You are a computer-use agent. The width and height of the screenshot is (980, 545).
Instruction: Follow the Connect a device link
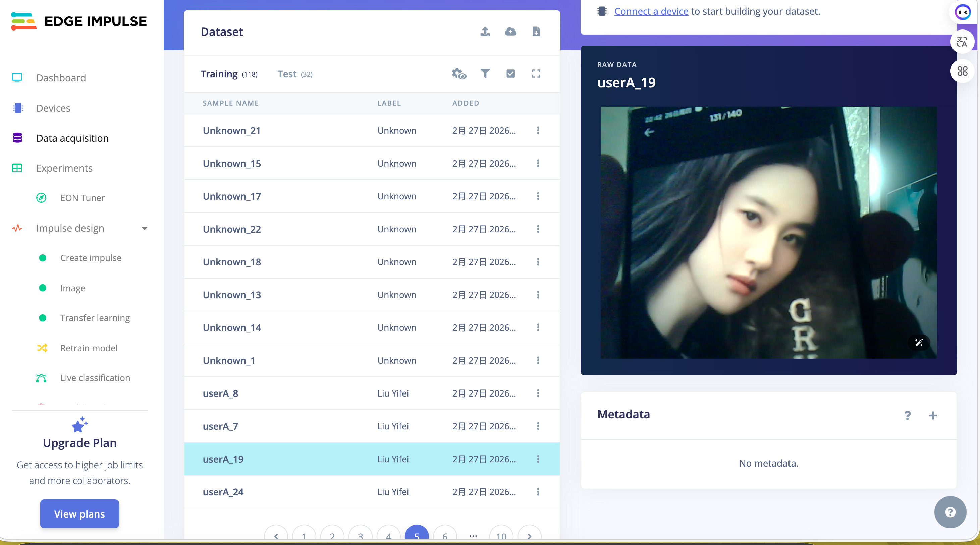651,11
